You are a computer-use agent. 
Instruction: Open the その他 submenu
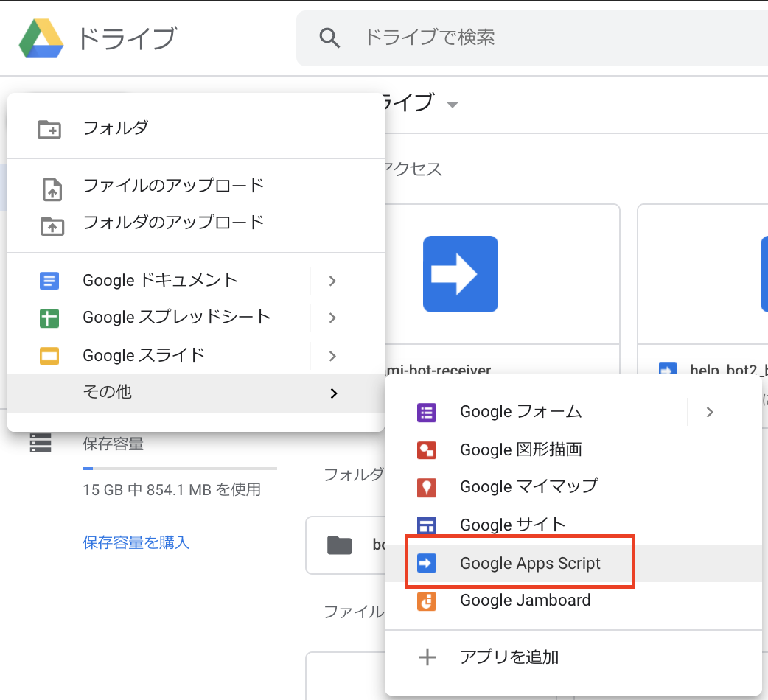(108, 393)
